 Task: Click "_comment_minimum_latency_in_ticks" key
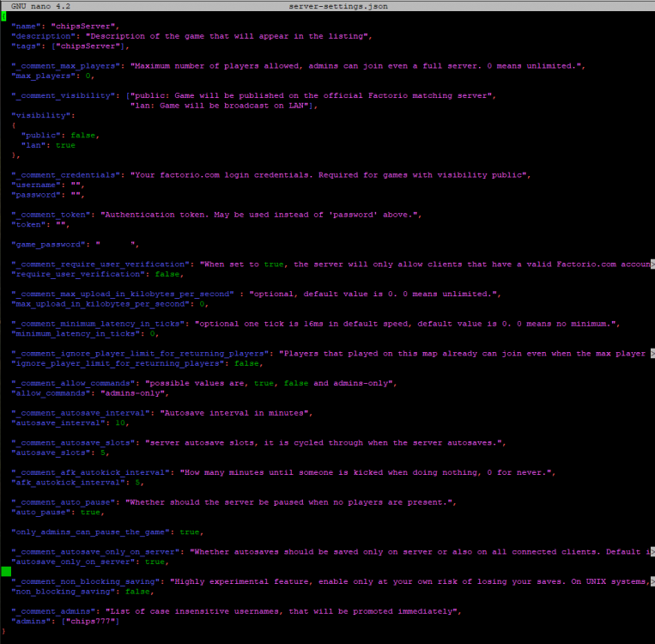(x=98, y=324)
